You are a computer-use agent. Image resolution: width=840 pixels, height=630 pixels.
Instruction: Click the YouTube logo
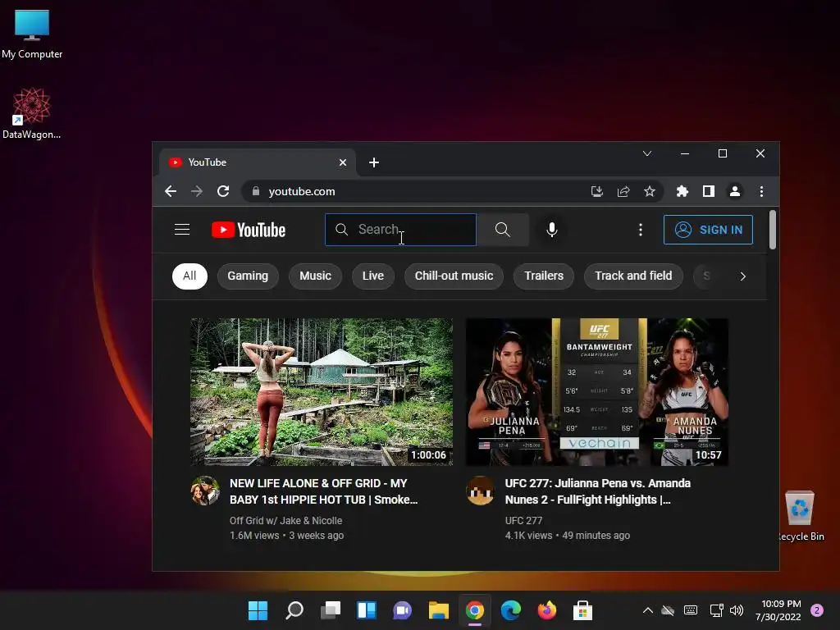click(249, 230)
